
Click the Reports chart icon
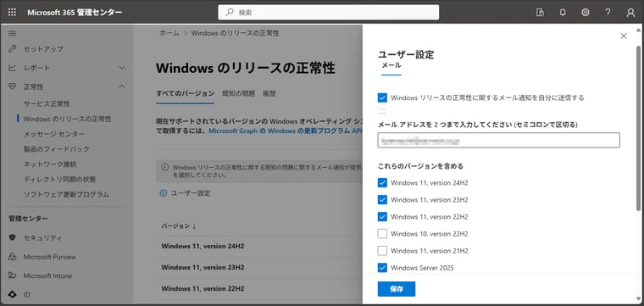tap(13, 68)
